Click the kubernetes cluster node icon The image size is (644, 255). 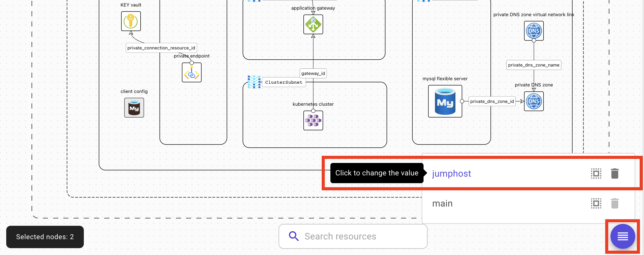click(313, 120)
